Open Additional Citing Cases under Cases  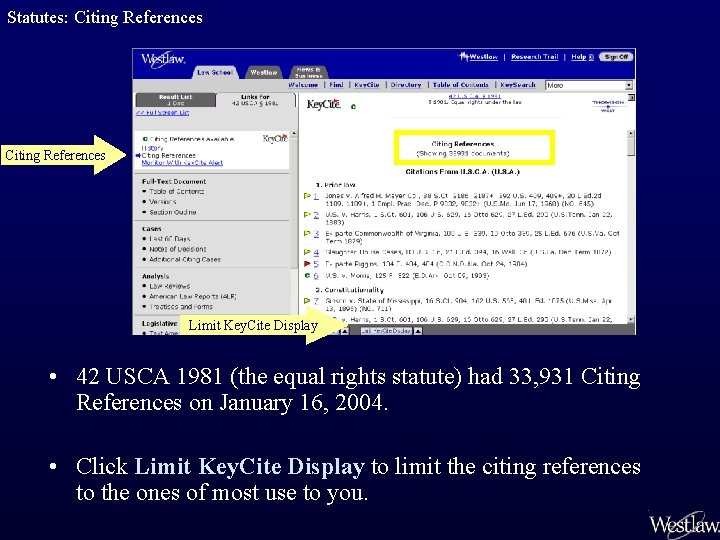pyautogui.click(x=185, y=259)
